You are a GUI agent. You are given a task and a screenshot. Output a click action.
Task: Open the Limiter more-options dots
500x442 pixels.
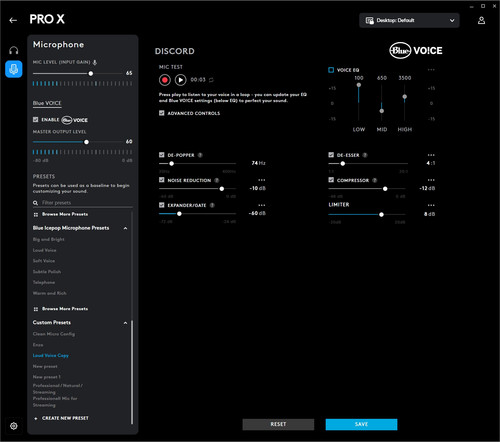pos(431,205)
